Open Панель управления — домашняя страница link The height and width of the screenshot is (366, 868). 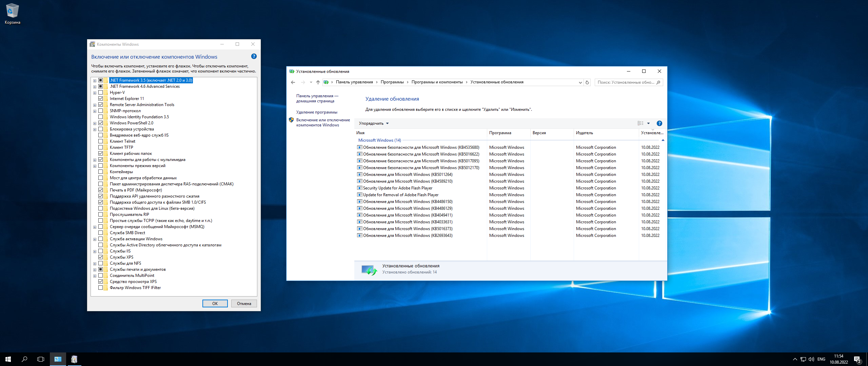(x=317, y=99)
